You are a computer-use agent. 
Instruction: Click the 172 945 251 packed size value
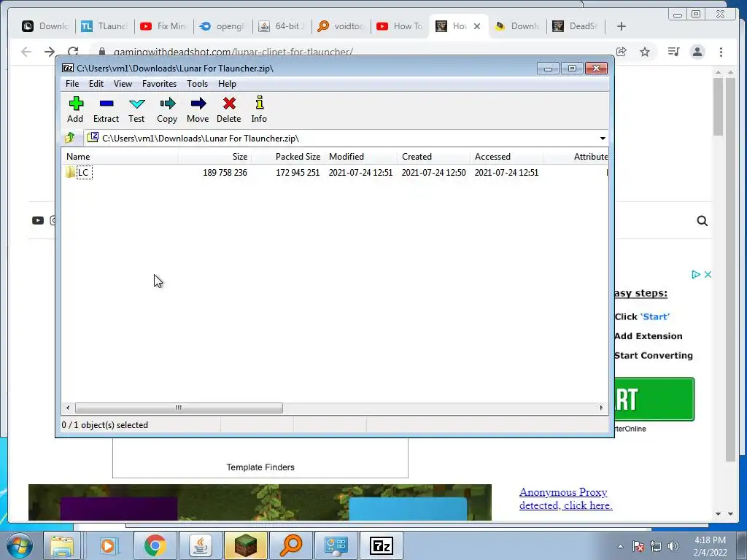298,173
